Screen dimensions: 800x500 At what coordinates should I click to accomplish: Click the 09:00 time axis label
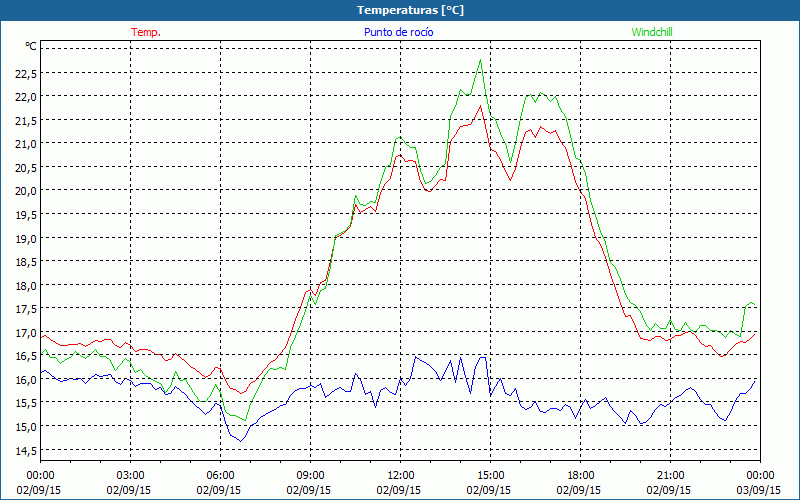(310, 476)
